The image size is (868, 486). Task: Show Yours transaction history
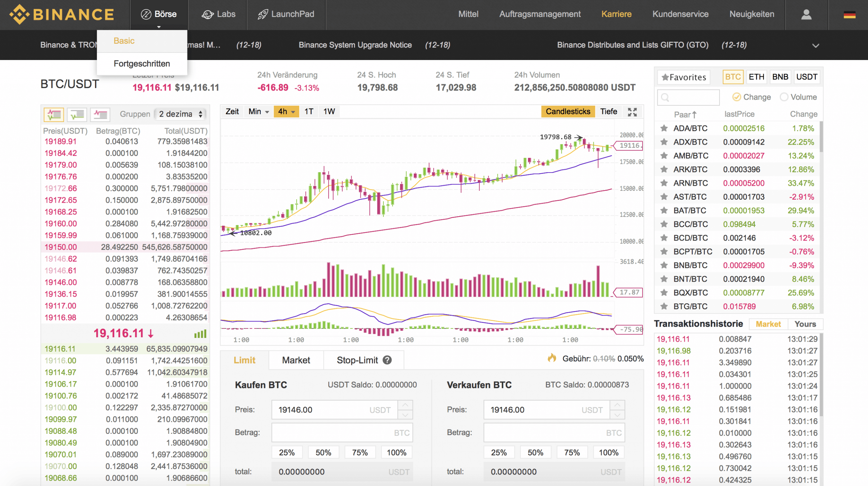(x=805, y=324)
